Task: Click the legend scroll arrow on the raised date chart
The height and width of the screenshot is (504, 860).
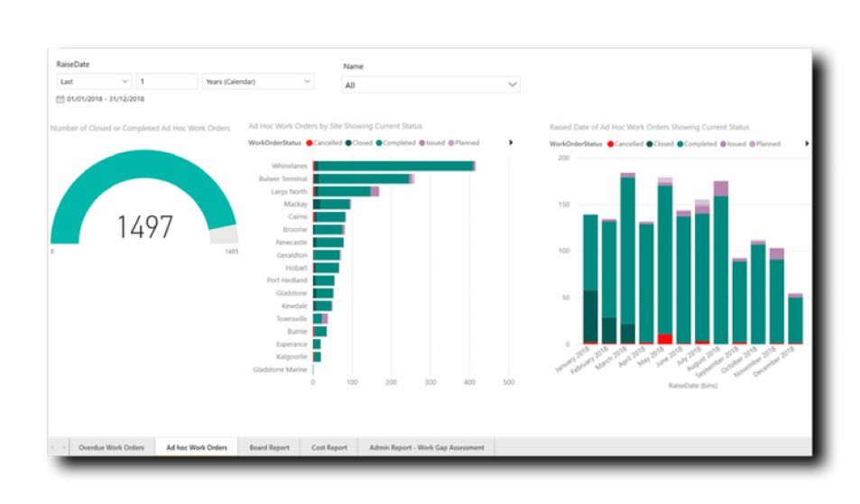Action: point(806,143)
